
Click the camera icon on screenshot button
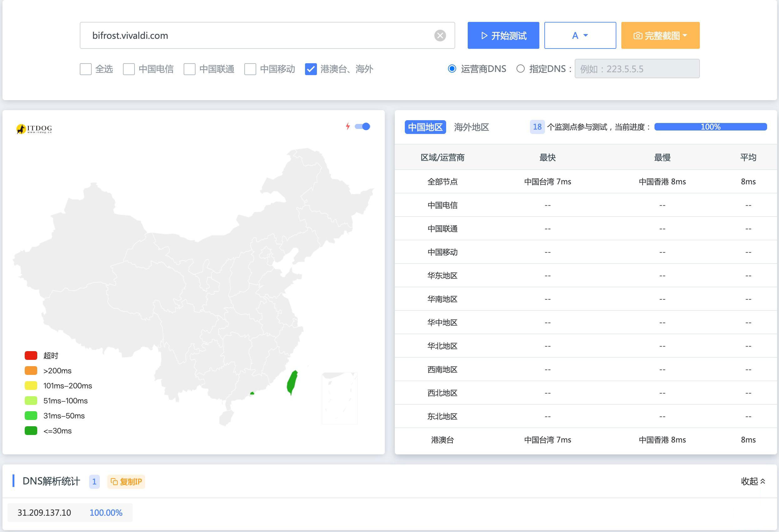(638, 36)
